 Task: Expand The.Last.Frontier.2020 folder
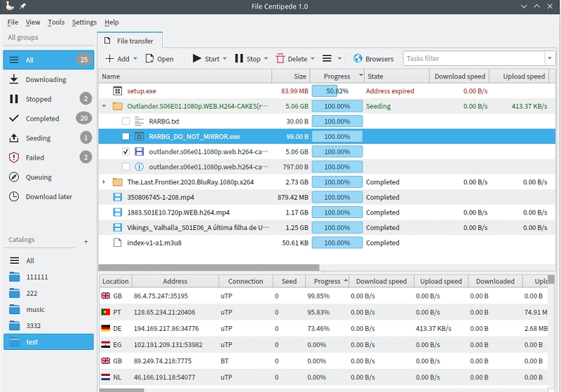104,182
